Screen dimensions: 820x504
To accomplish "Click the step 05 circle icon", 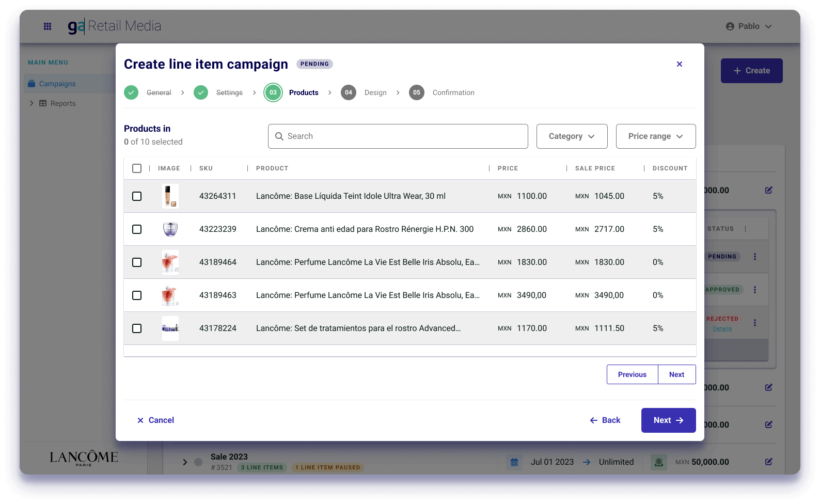I will click(417, 92).
